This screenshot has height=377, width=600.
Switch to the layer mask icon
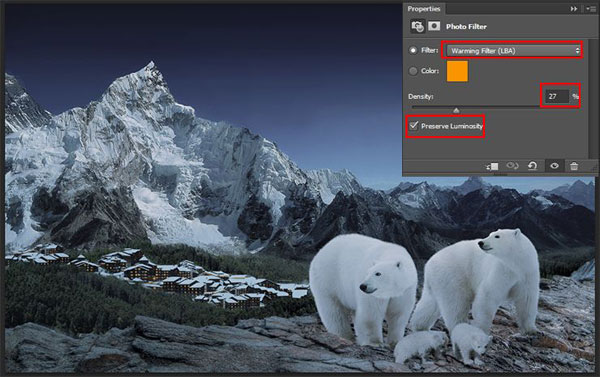coord(434,26)
